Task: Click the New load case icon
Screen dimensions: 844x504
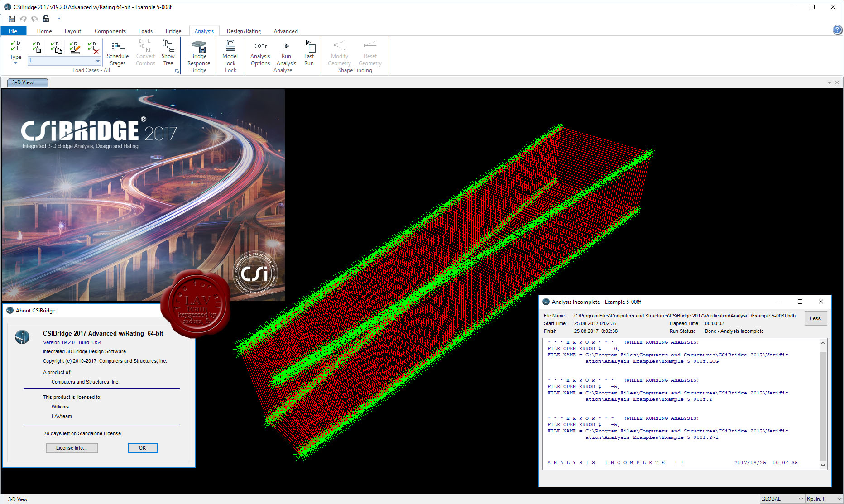Action: 37,47
